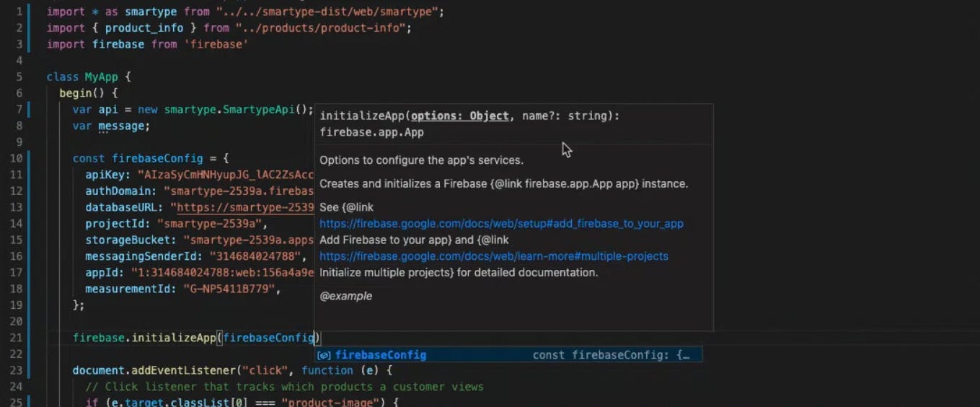Click 'const firebaseConfig = {' on line 10
980x407 pixels.
tap(150, 158)
